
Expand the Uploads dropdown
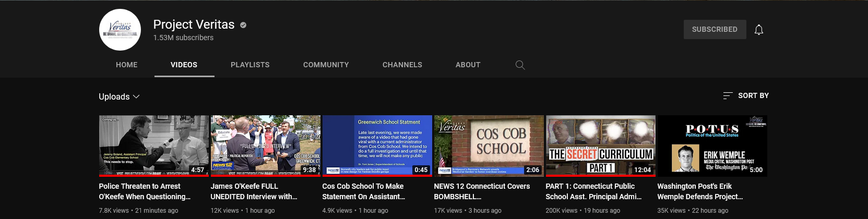120,96
